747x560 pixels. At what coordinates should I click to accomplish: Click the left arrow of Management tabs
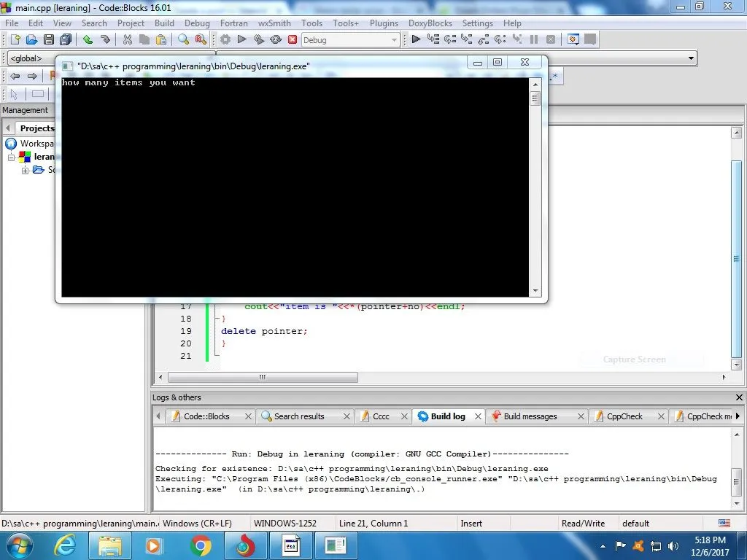point(7,128)
